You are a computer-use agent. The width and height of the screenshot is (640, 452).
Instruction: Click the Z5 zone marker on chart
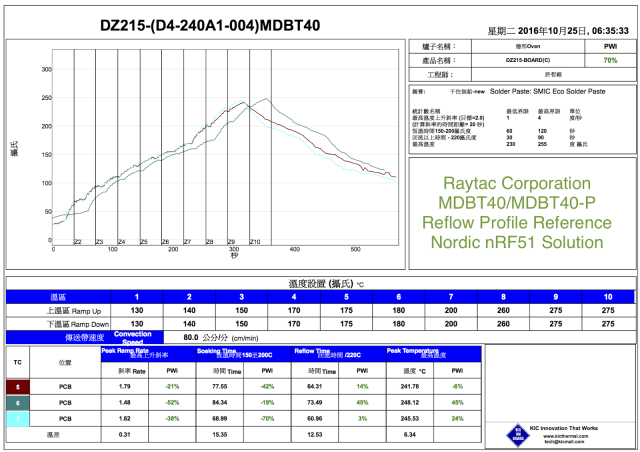[143, 242]
